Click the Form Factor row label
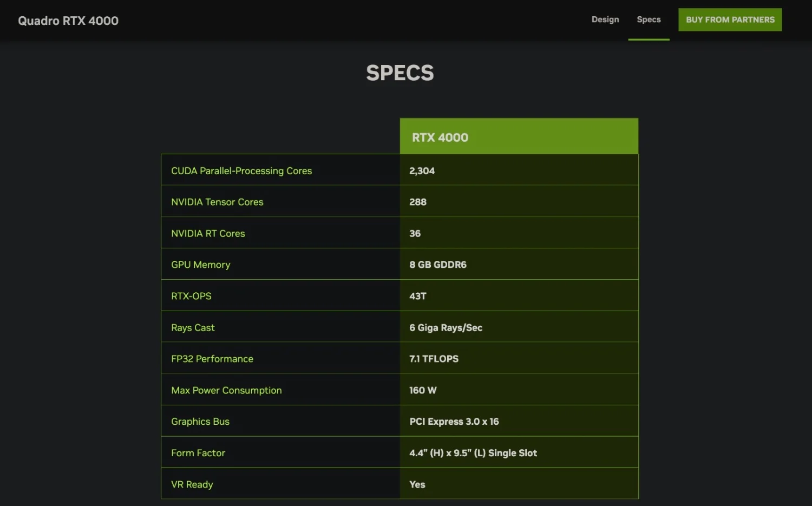The image size is (812, 506). [198, 453]
